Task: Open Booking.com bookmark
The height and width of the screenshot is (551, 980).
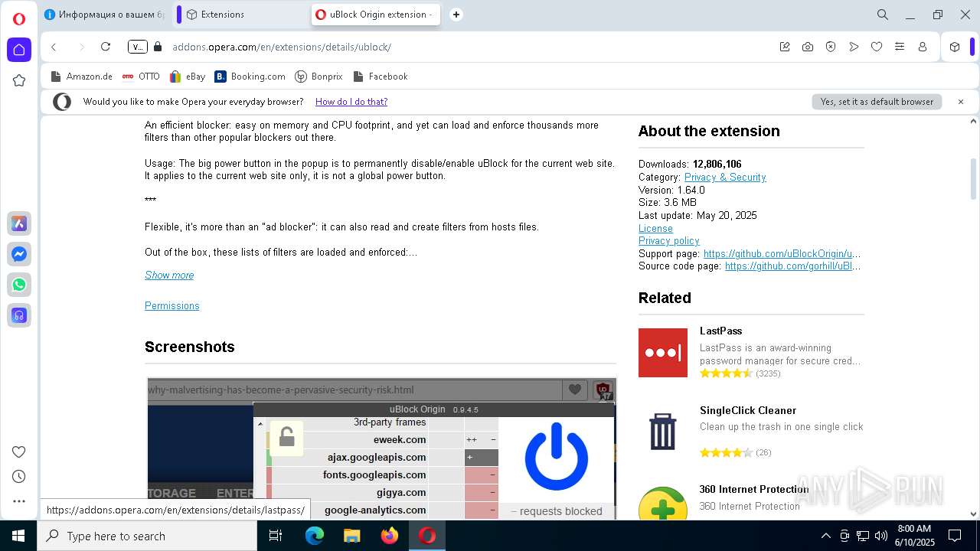Action: pyautogui.click(x=250, y=77)
